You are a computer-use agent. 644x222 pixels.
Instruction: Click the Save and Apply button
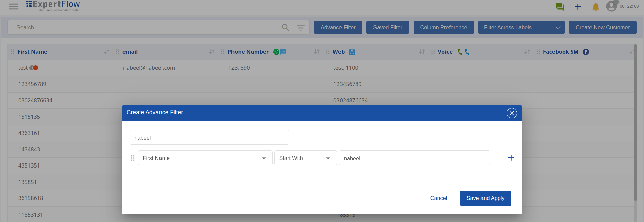click(485, 198)
